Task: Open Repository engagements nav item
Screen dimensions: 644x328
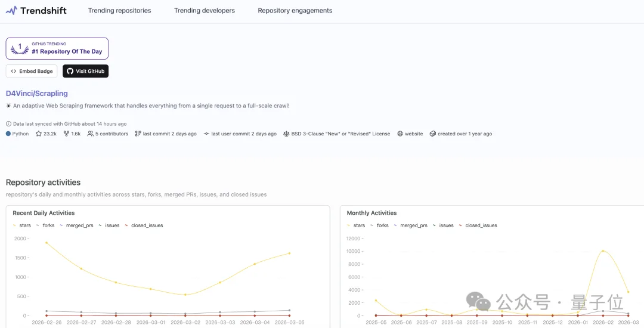Action: [295, 11]
